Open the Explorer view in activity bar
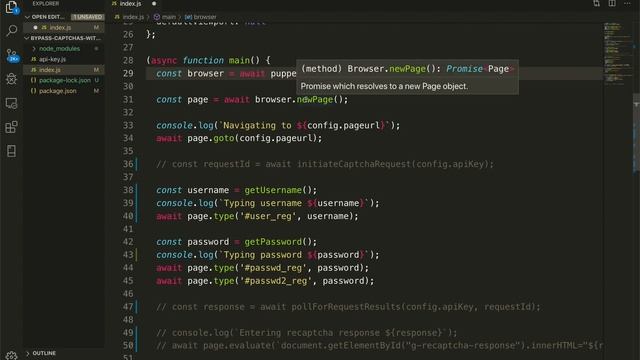Image resolution: width=640 pixels, height=360 pixels. tap(11, 7)
